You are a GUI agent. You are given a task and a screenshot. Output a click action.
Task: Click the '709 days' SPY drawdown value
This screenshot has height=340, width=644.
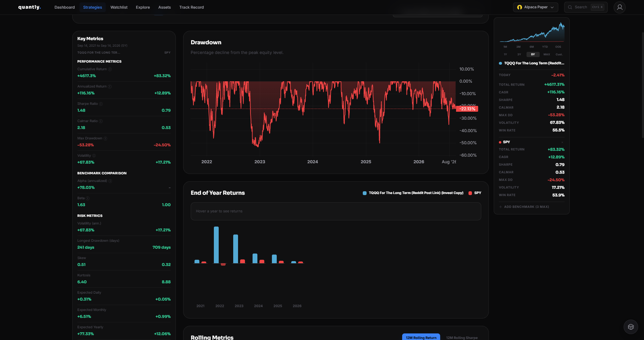161,247
